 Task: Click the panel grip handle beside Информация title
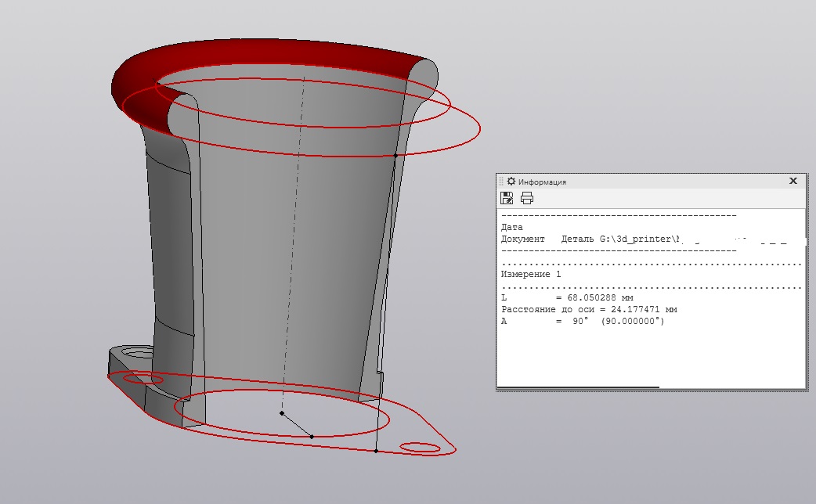point(502,181)
